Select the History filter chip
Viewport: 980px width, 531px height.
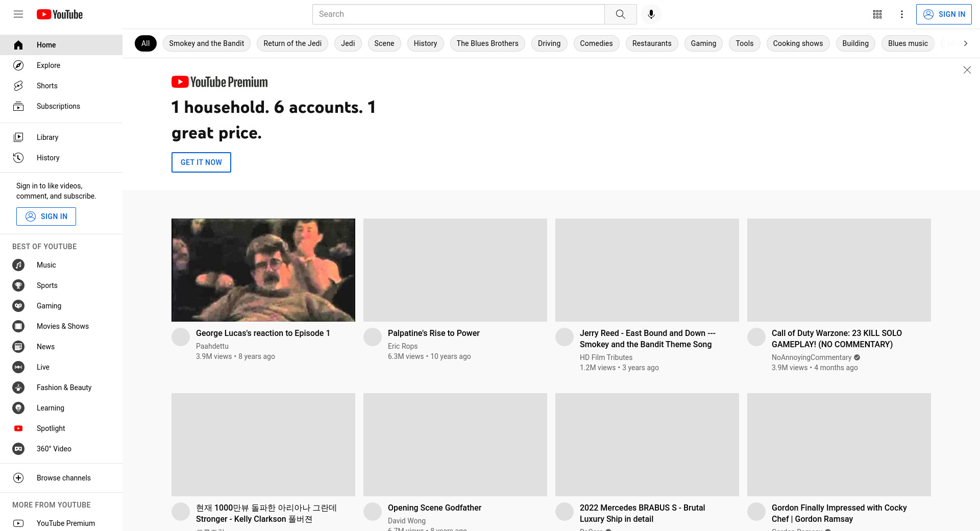[x=426, y=43]
